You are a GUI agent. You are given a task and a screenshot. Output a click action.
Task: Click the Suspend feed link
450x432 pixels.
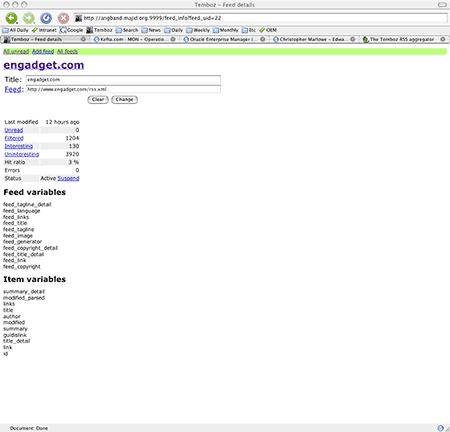[x=68, y=178]
